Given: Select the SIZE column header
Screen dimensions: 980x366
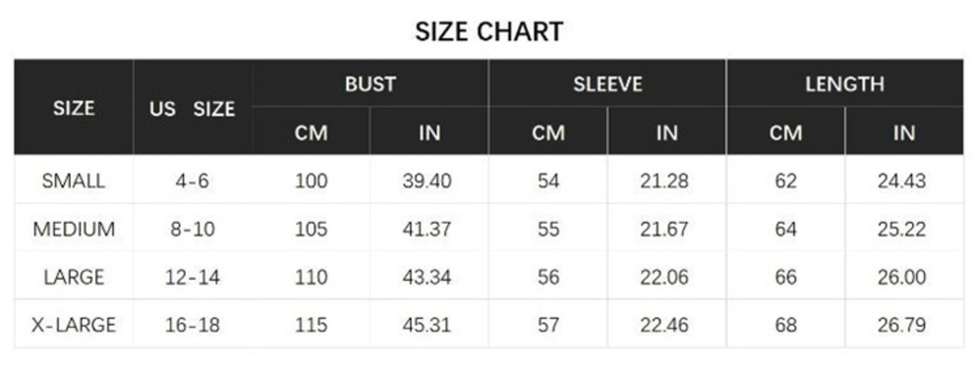Looking at the screenshot, I should pos(73,108).
